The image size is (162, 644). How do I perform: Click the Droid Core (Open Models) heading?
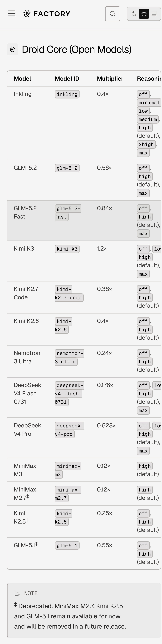click(77, 49)
